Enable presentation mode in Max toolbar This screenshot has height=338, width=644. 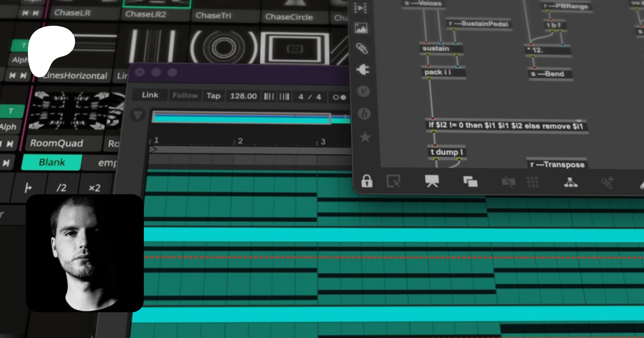click(x=432, y=181)
